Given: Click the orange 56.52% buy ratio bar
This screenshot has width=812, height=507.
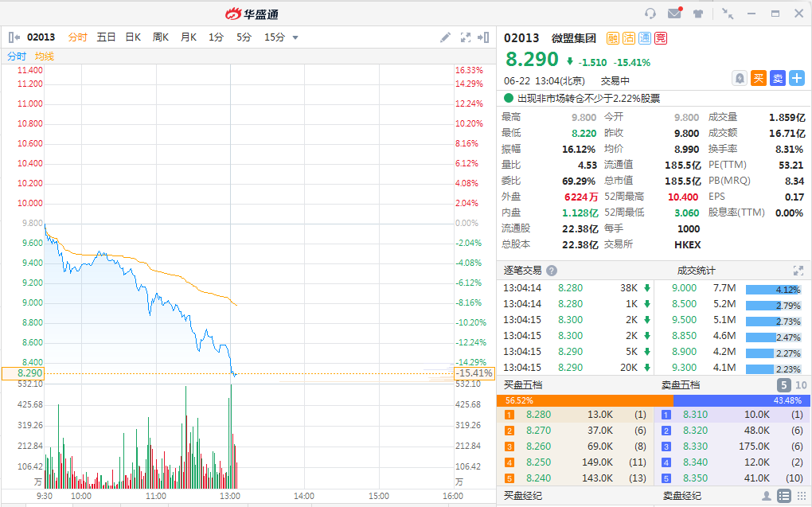Looking at the screenshot, I should click(x=584, y=400).
